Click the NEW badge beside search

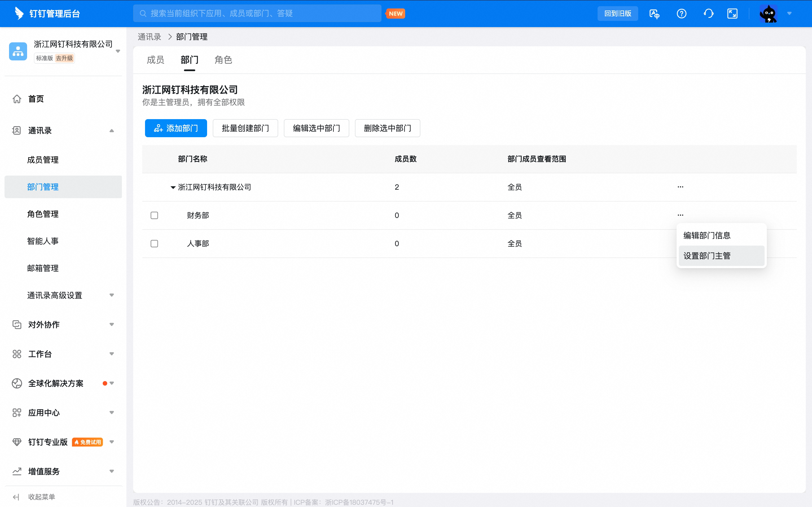(396, 14)
